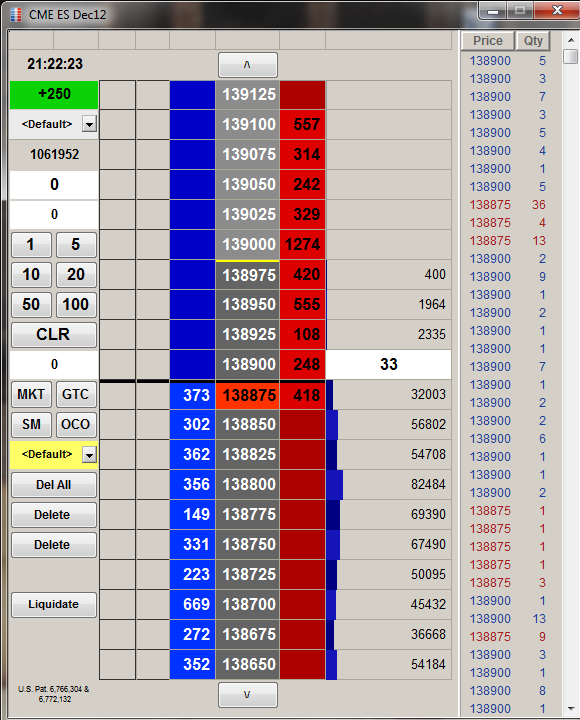Click the Liquidate button

54,605
